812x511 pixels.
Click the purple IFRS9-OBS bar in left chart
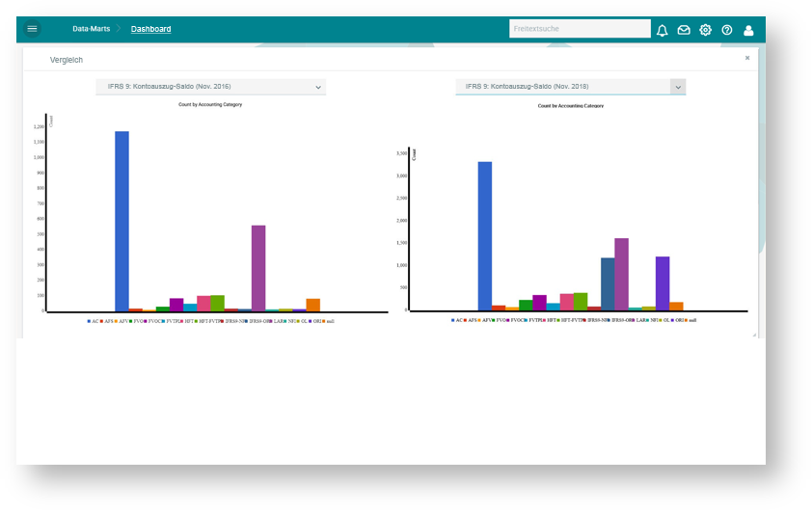tap(258, 268)
